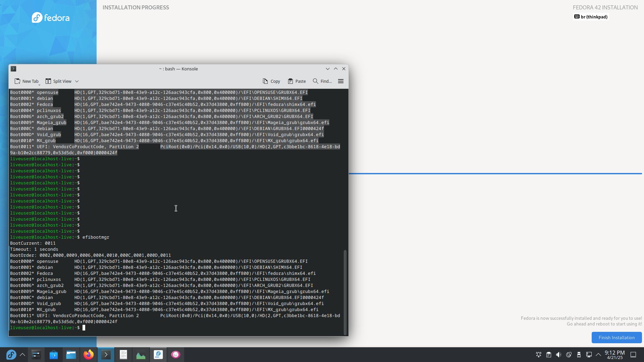The width and height of the screenshot is (644, 362).
Task: Open the text editor from taskbar
Action: (123, 355)
